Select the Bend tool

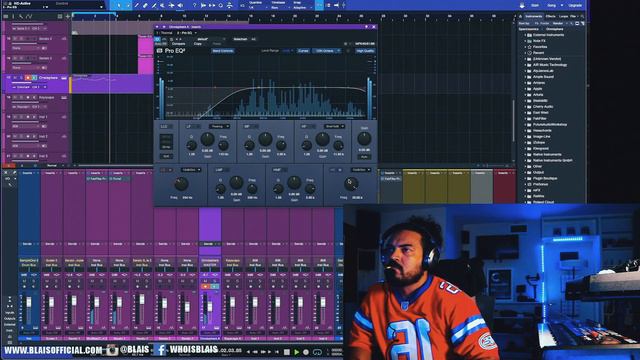tap(171, 5)
